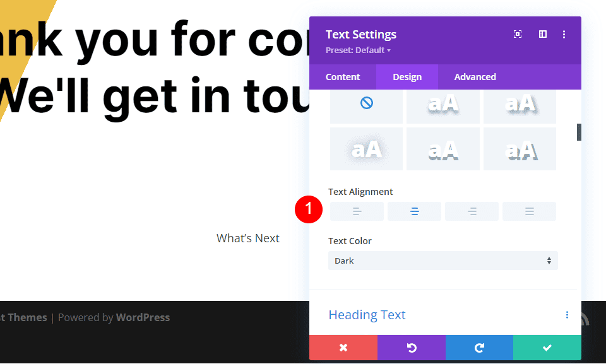Open the Heading Text section options menu

pos(567,314)
